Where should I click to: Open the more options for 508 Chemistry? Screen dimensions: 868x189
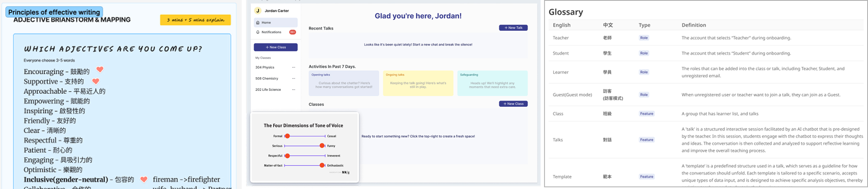(293, 78)
